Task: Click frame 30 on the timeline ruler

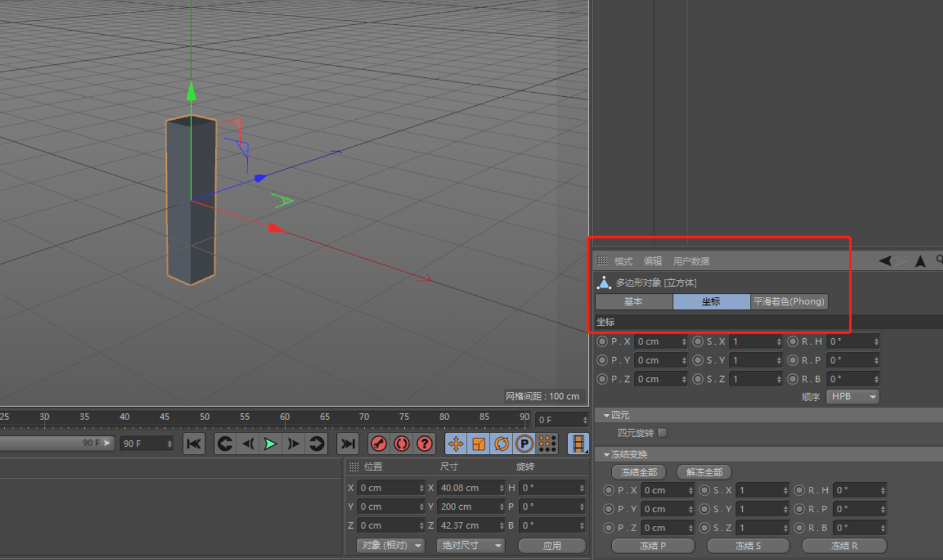Action: pos(44,417)
